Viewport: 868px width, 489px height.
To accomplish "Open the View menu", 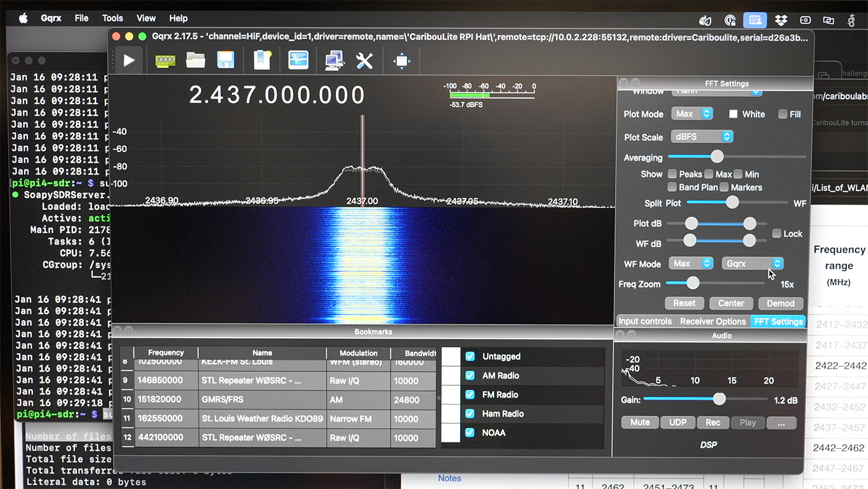I will 146,19.
